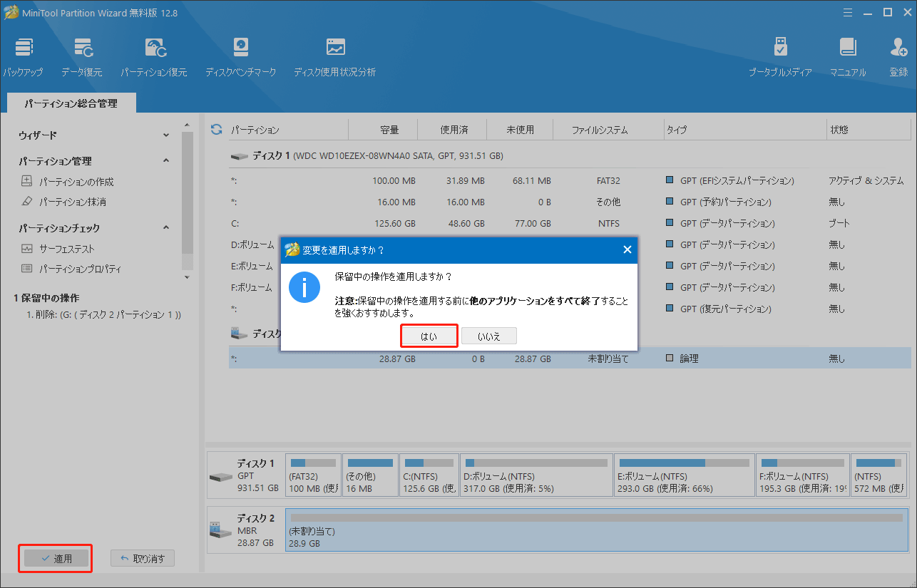
Task: Collapse the Wizard (ウィザード) section
Action: click(x=166, y=135)
